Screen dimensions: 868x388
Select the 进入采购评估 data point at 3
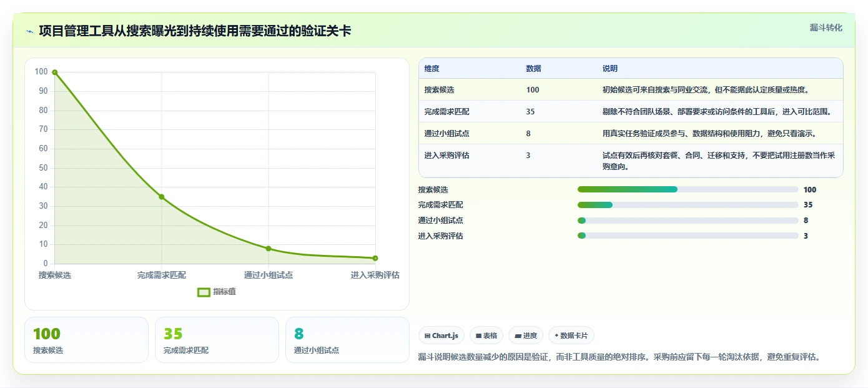(375, 258)
